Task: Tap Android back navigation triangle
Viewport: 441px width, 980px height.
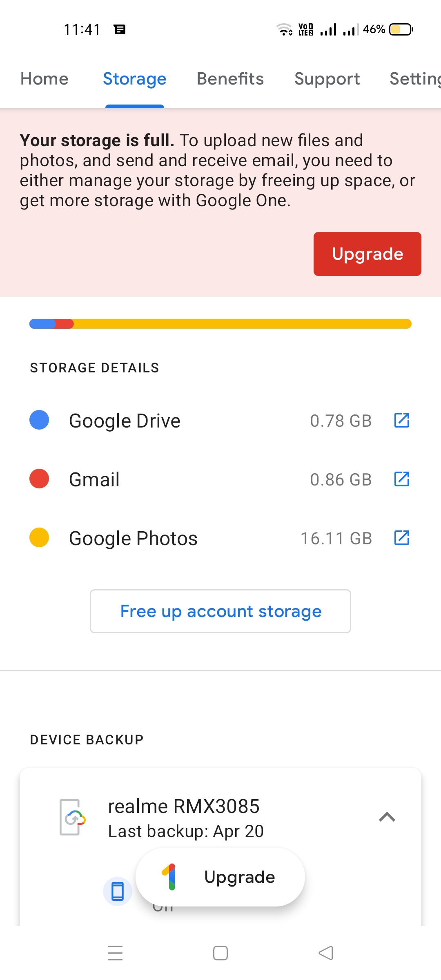Action: (326, 953)
